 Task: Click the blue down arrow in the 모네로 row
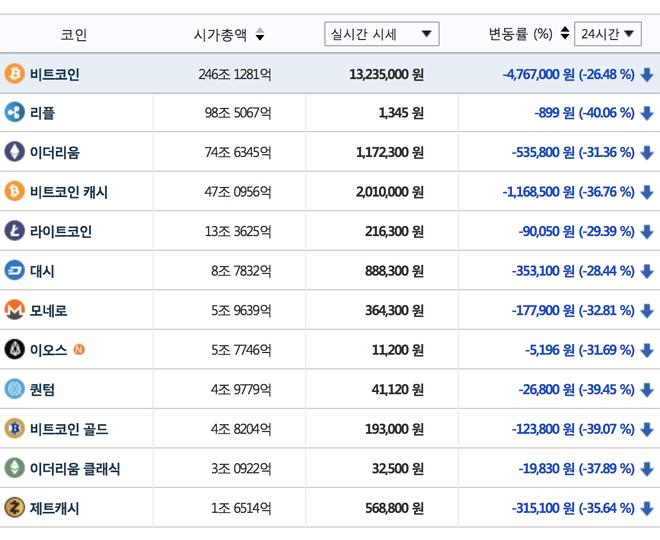[x=647, y=311]
